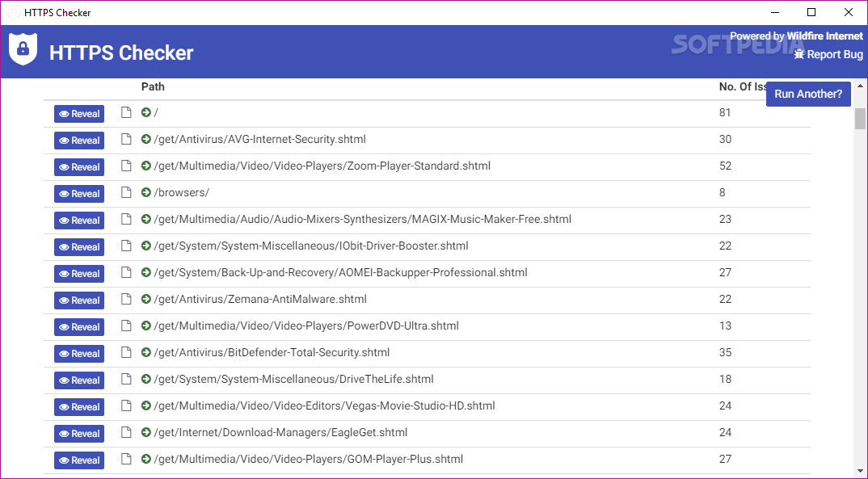This screenshot has height=479, width=868.
Task: Click the green arrow for BitDefender-Total-Security.shtml
Action: [146, 352]
